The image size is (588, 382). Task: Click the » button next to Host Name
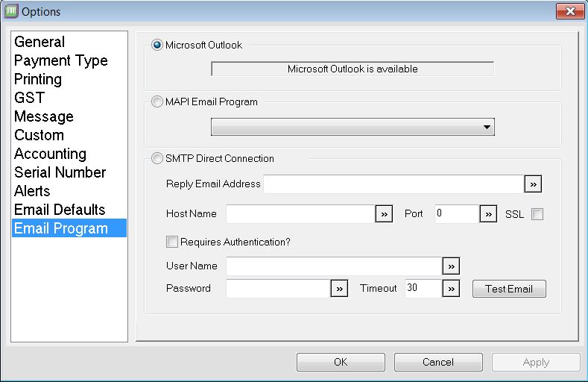384,214
